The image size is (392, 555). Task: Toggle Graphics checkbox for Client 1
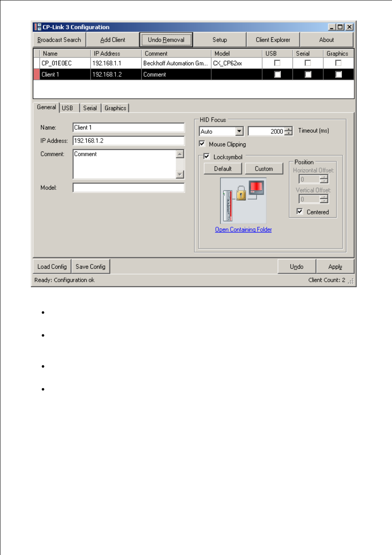click(x=338, y=74)
